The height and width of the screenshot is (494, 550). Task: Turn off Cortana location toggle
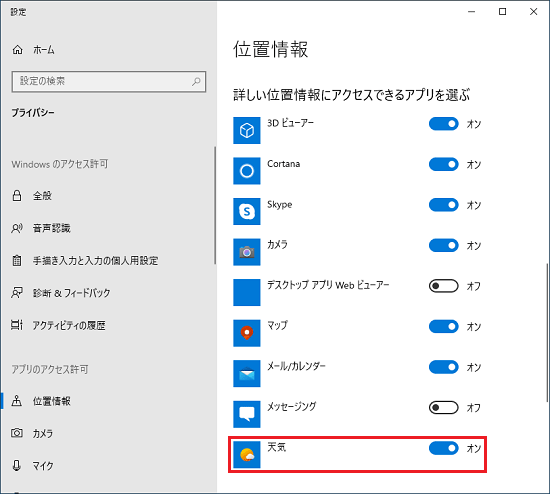443,164
